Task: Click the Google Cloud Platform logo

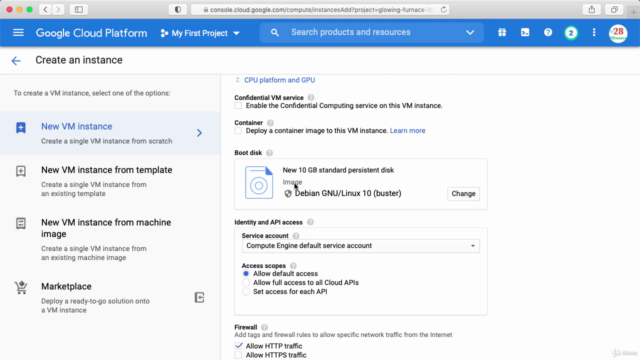Action: 91,33
